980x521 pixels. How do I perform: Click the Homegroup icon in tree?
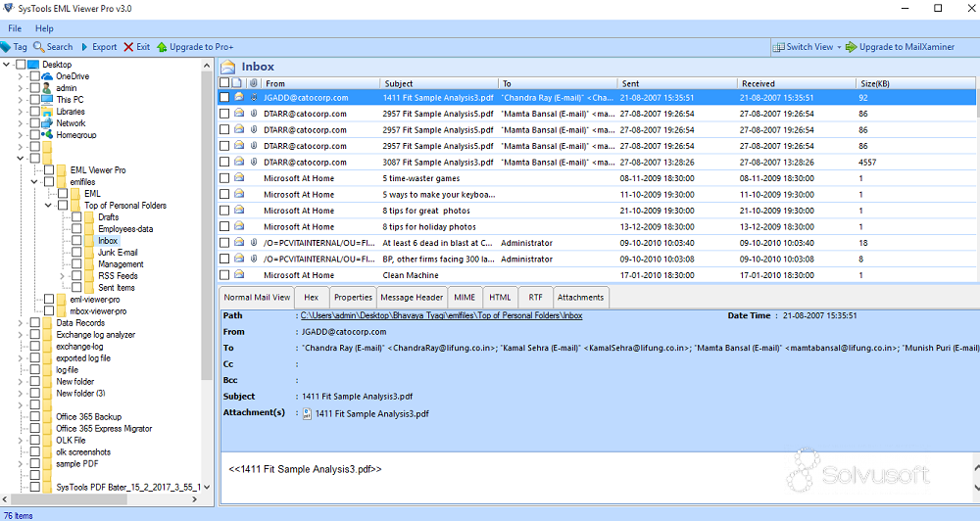[47, 134]
